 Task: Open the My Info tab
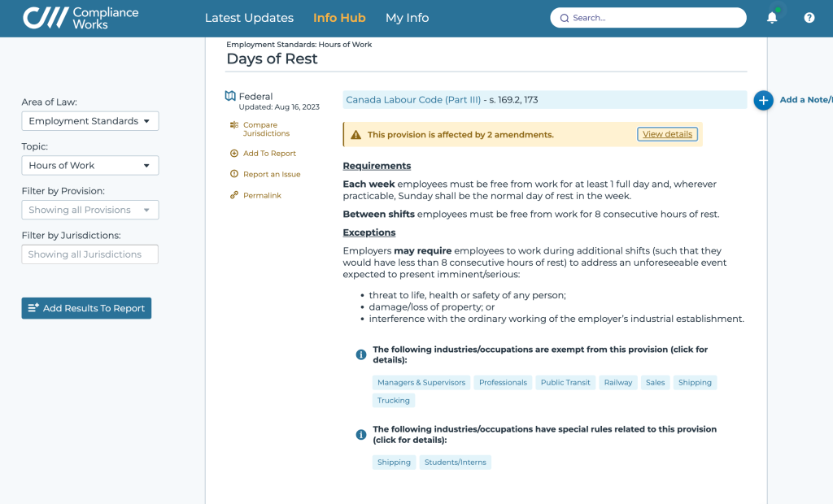[x=407, y=18]
